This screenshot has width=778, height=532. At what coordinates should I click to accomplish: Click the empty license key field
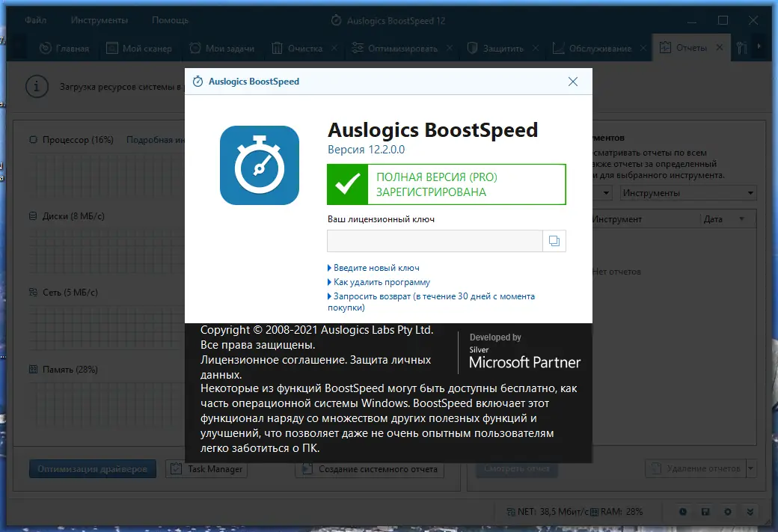(x=435, y=241)
